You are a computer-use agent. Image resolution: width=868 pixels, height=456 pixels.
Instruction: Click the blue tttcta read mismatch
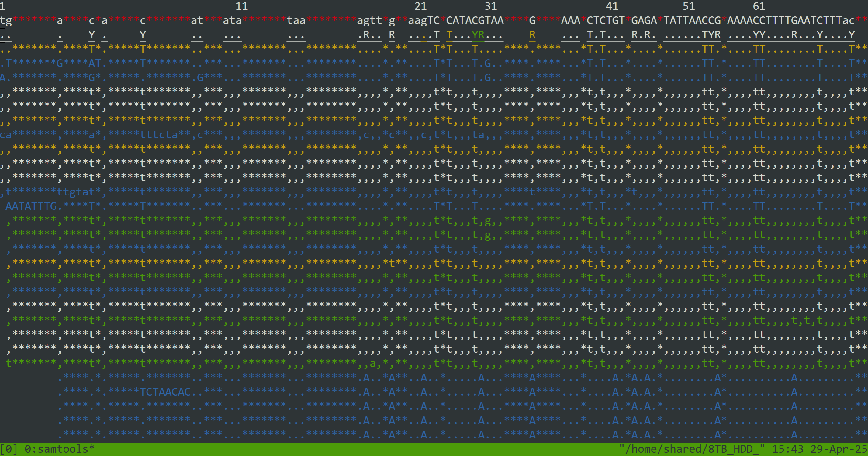click(159, 135)
